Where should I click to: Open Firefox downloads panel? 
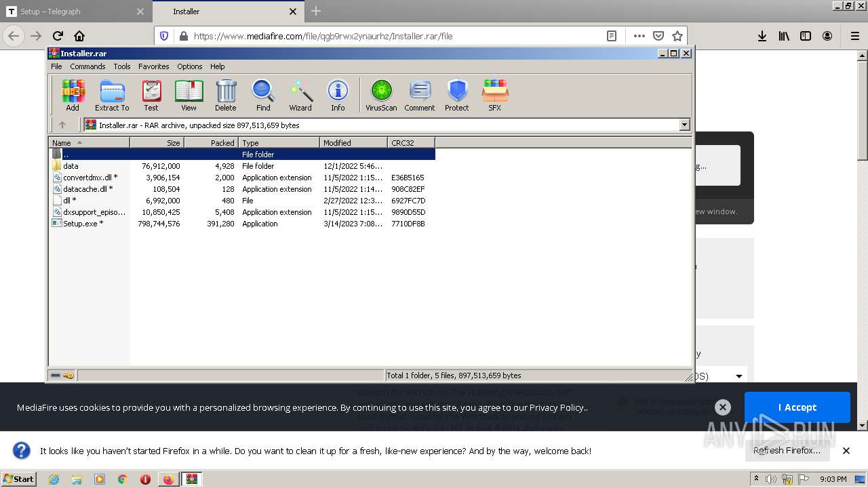click(x=762, y=36)
